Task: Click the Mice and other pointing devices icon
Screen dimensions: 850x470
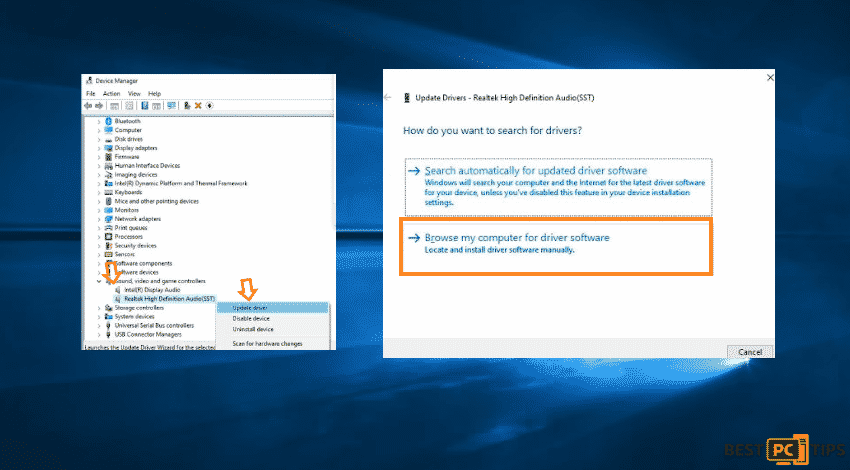Action: [x=108, y=201]
